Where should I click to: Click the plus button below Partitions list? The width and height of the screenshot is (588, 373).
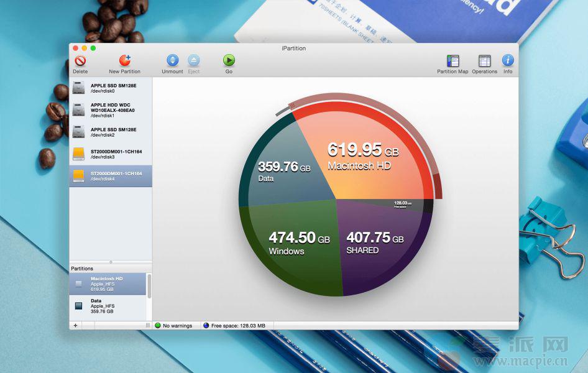pos(75,325)
